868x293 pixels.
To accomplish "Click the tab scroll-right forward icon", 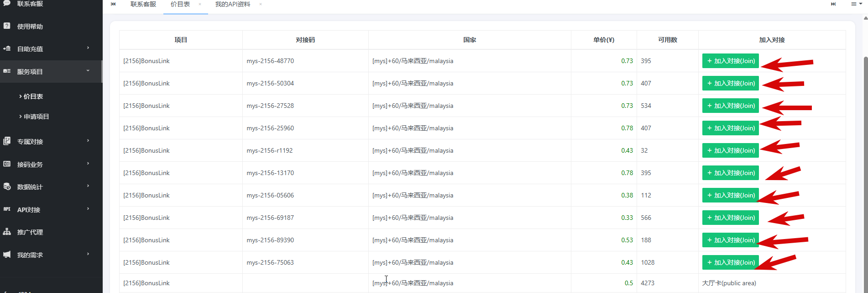I will tap(833, 4).
